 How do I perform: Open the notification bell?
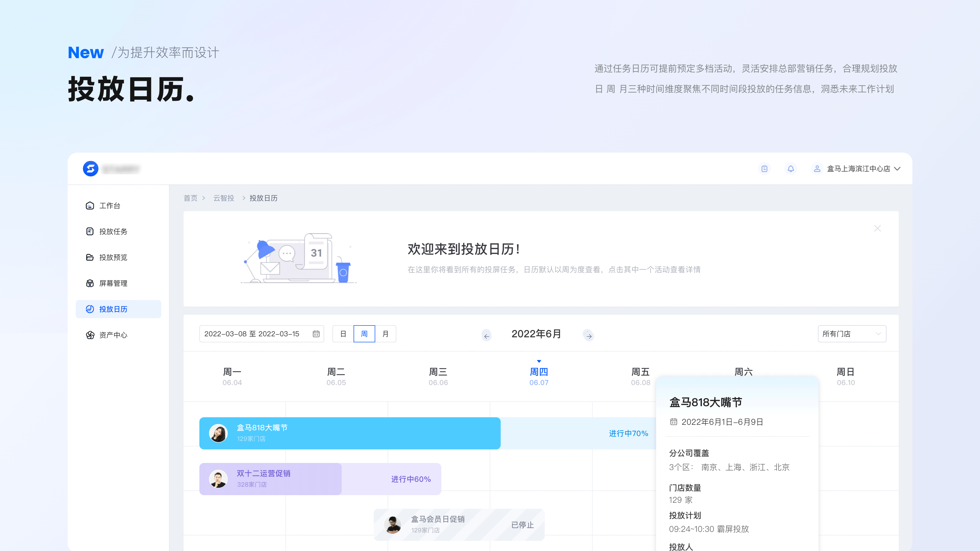(791, 168)
